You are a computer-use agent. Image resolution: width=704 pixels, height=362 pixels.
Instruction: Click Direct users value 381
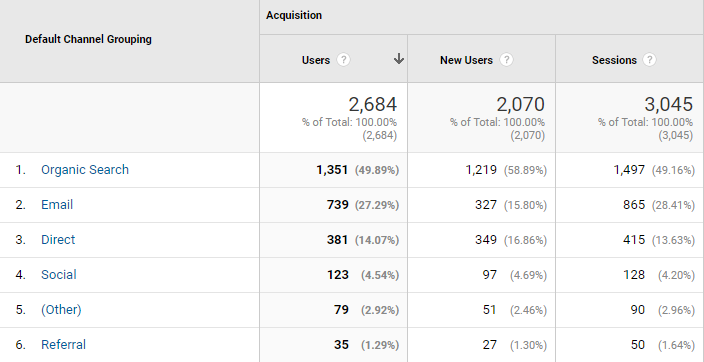click(x=338, y=240)
